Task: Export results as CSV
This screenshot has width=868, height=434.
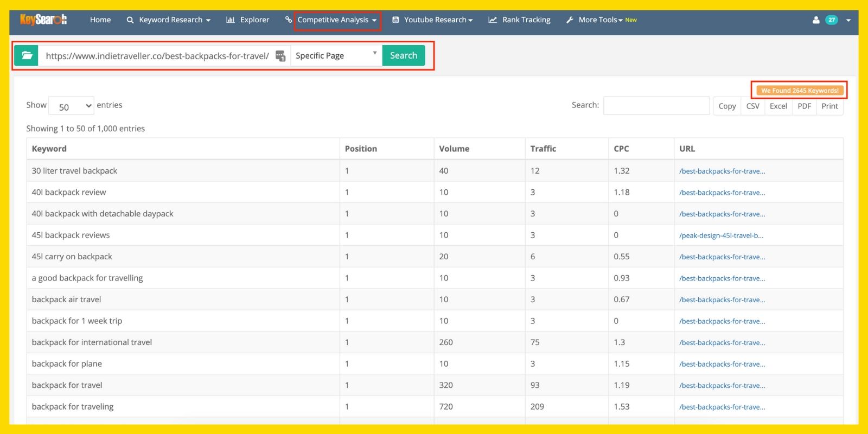Action: click(x=753, y=106)
